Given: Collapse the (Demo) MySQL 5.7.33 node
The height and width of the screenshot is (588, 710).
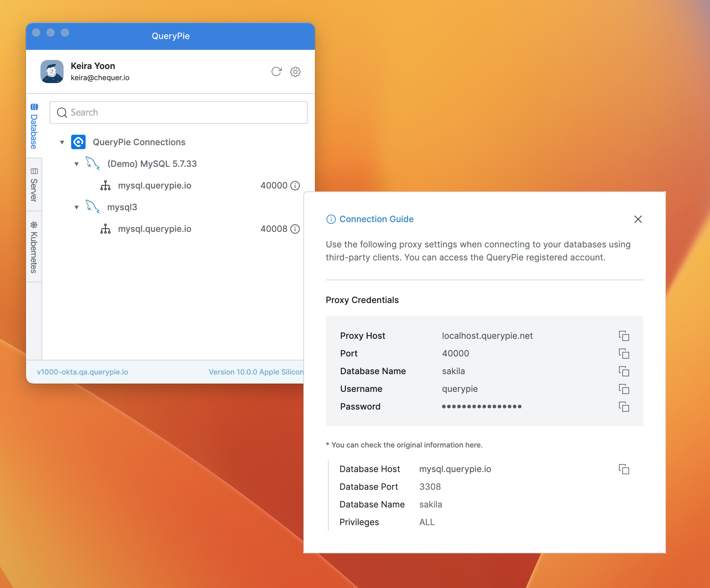Looking at the screenshot, I should (x=77, y=164).
